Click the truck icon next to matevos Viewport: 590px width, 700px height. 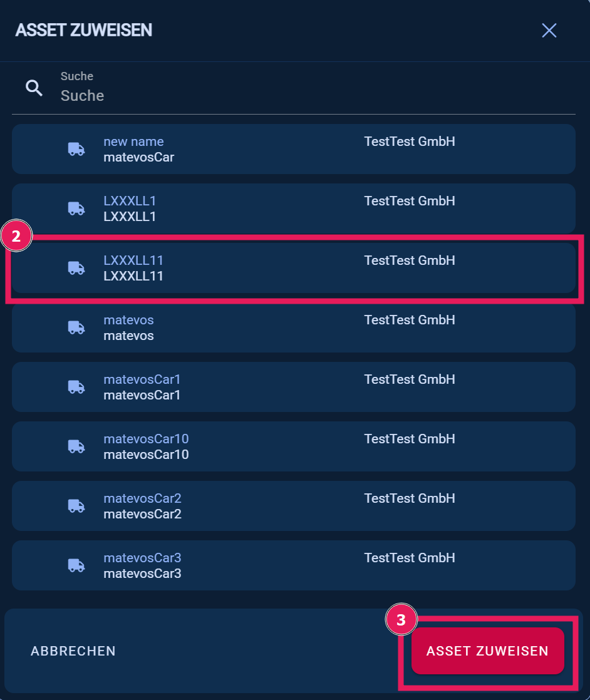(x=76, y=327)
